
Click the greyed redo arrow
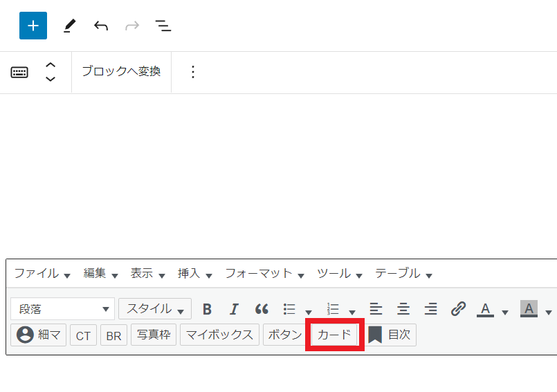click(132, 26)
